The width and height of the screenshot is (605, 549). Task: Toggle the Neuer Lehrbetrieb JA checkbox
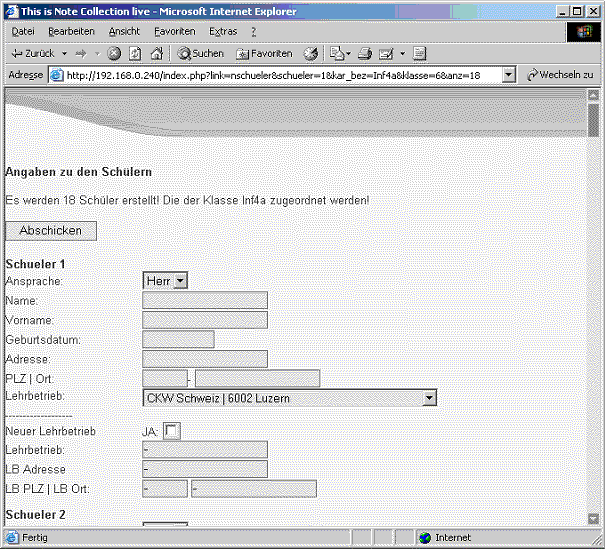(x=172, y=431)
